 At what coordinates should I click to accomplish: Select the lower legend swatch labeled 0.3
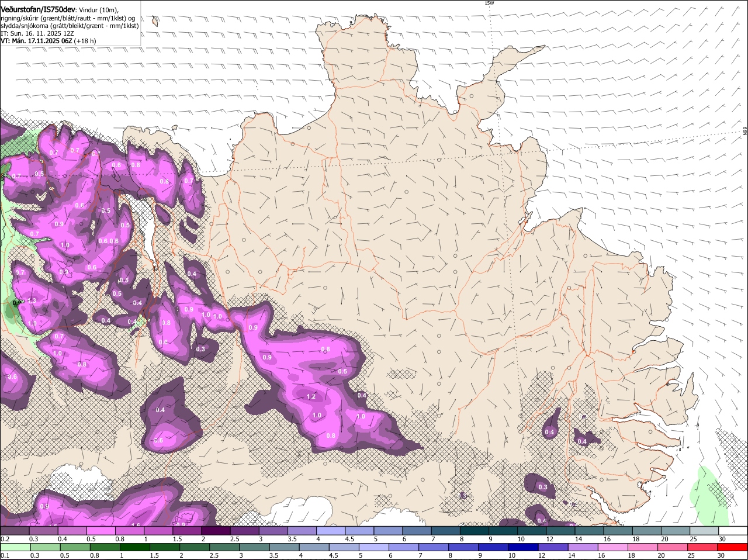(x=45, y=548)
